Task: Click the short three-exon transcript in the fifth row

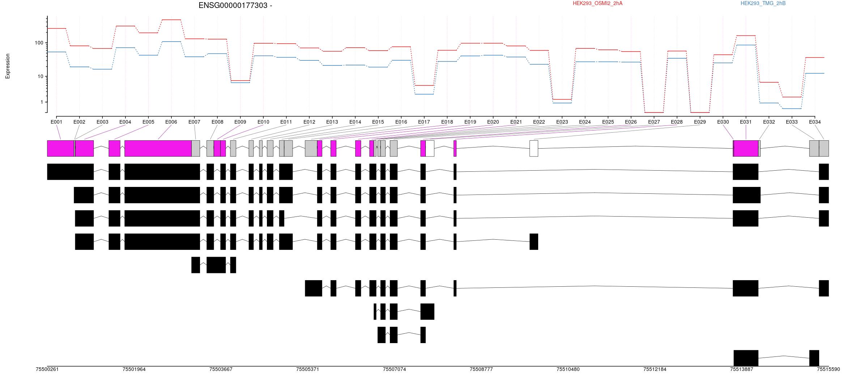Action: point(214,265)
